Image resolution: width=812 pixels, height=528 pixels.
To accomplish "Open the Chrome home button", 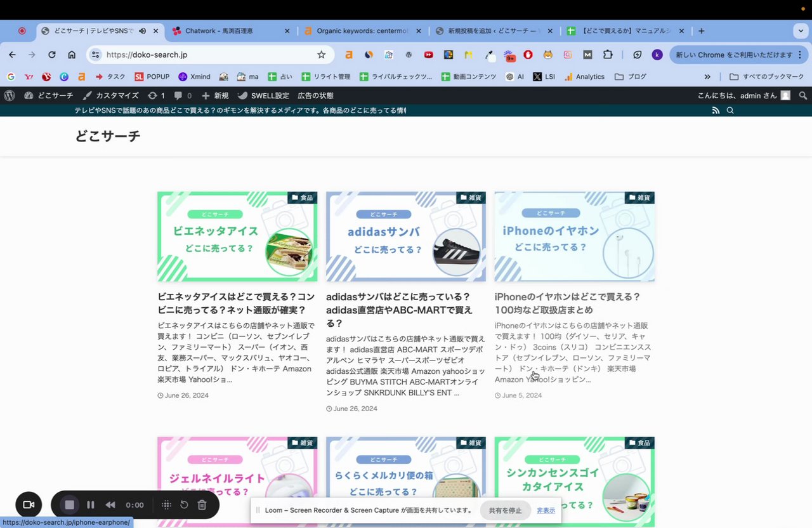I will (72, 55).
